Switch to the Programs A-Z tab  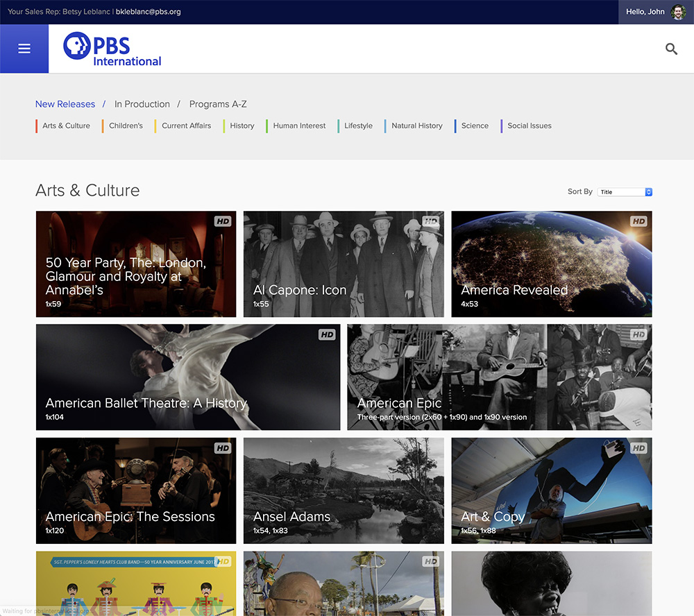pyautogui.click(x=218, y=104)
